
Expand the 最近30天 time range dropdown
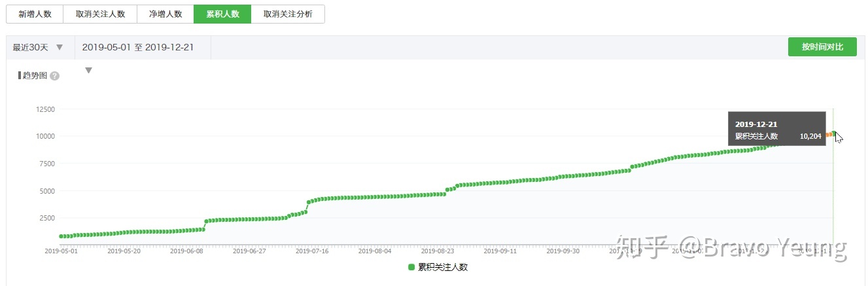tap(39, 47)
